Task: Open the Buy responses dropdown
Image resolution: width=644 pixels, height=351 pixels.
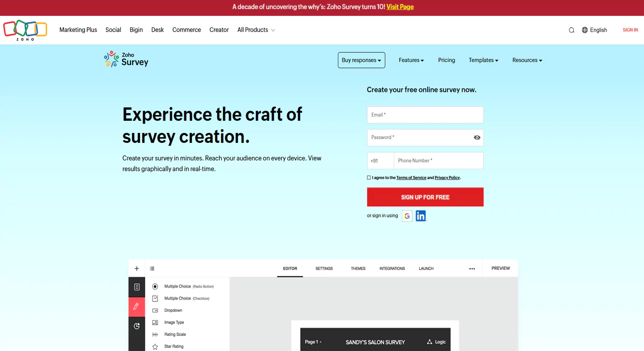Action: tap(361, 60)
